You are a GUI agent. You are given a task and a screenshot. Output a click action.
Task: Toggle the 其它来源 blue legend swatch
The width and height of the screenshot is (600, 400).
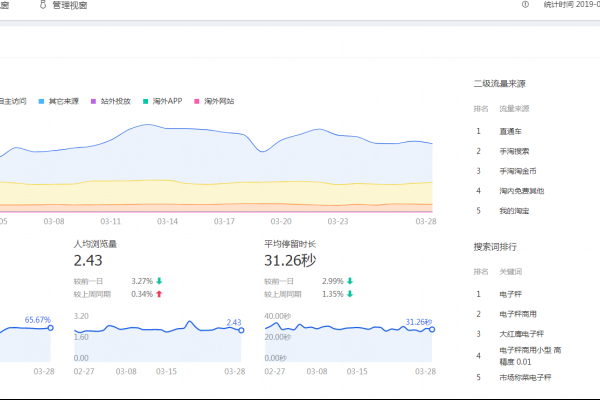coord(41,101)
